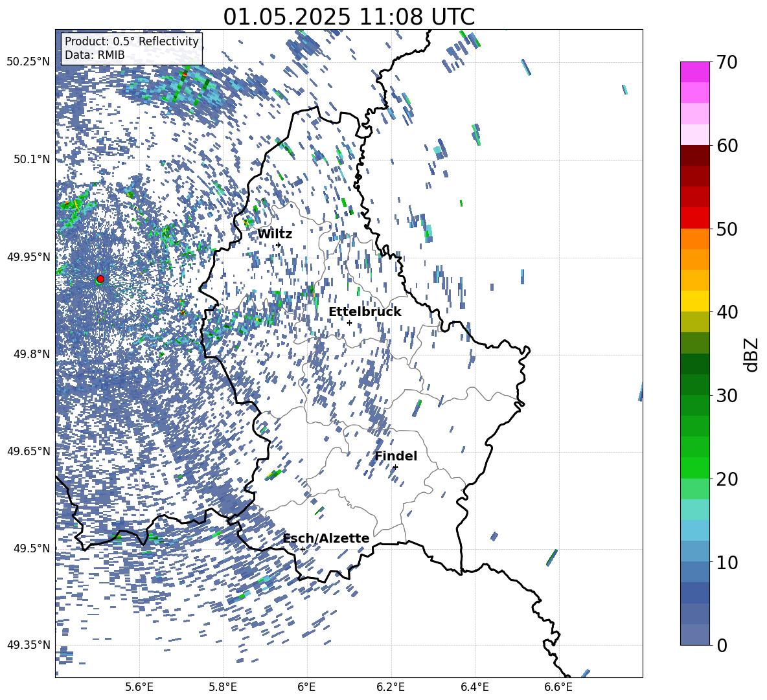This screenshot has width=767, height=700.
Task: Click the 6.2°E longitude label
Action: [391, 687]
